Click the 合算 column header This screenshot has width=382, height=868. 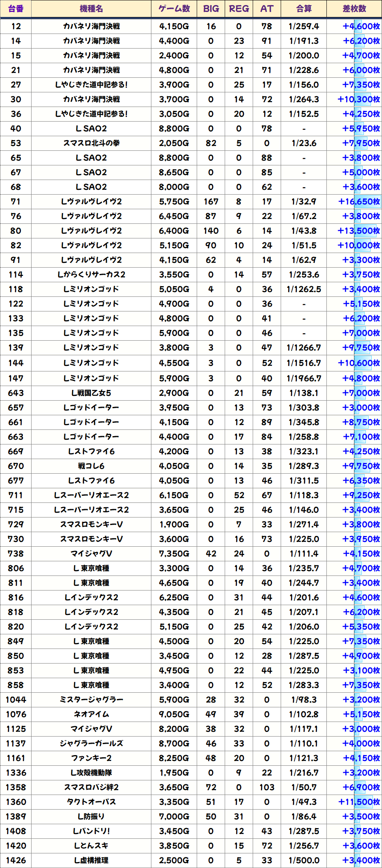pos(304,9)
